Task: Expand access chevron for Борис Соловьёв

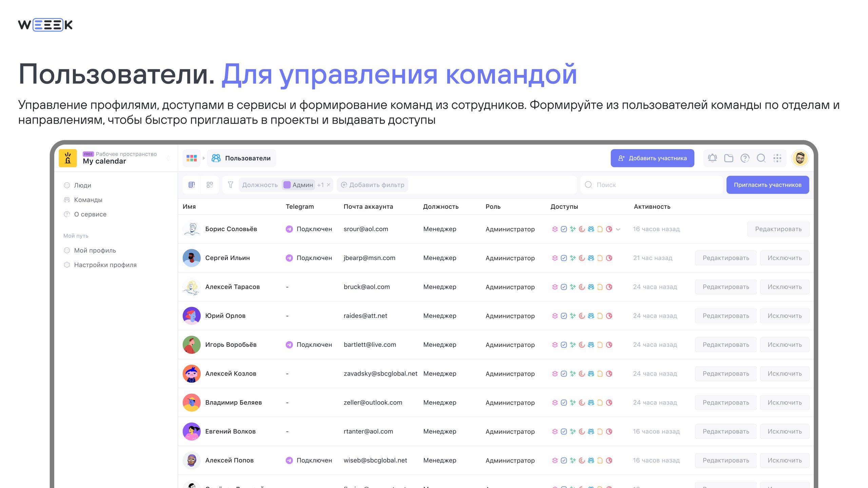Action: coord(618,229)
